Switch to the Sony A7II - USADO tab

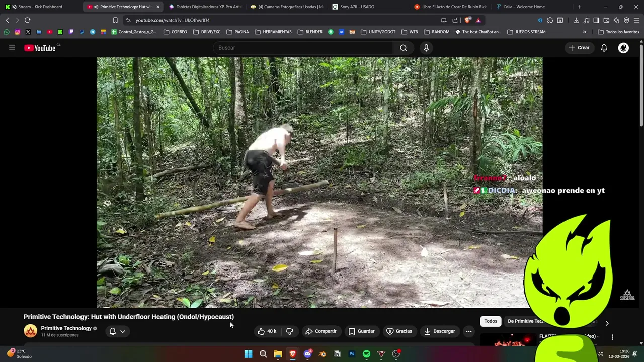coord(368,7)
